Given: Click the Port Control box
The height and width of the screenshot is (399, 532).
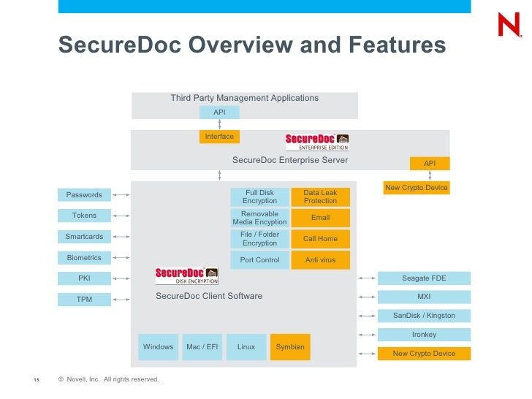Looking at the screenshot, I should pyautogui.click(x=260, y=260).
